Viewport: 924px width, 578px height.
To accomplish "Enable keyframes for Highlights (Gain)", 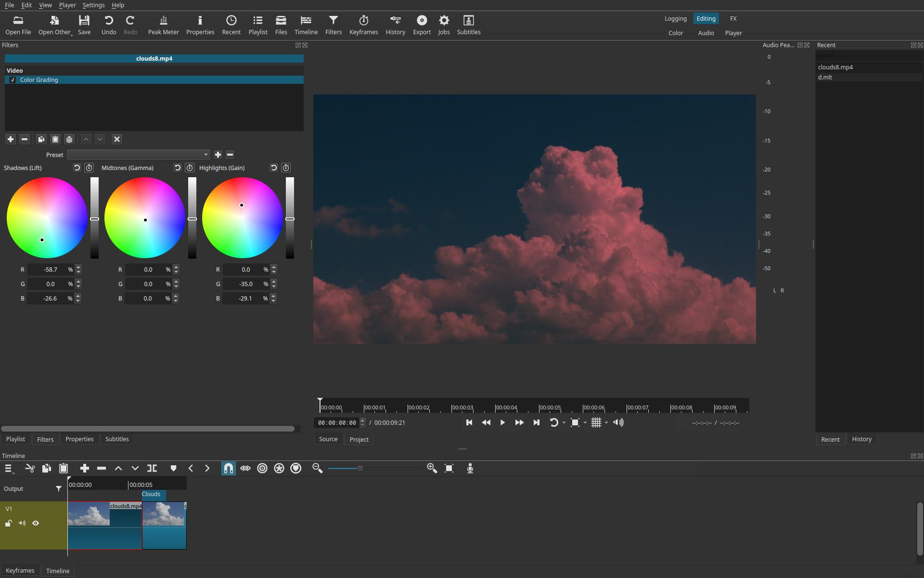I will [286, 168].
